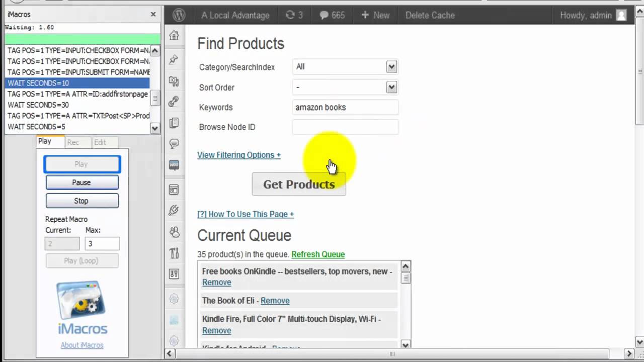Click Refresh Queue link

(318, 254)
